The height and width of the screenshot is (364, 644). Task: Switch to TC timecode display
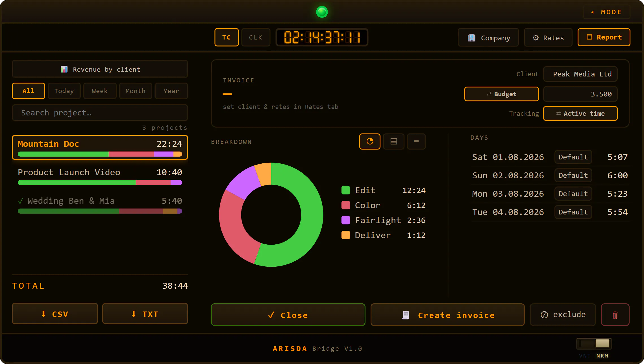pos(227,37)
